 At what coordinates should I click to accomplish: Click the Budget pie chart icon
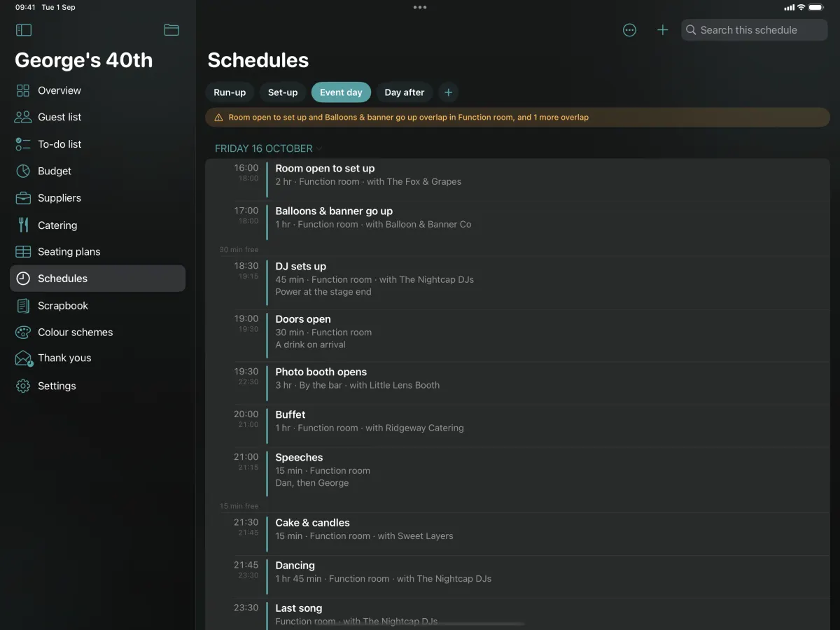[23, 171]
